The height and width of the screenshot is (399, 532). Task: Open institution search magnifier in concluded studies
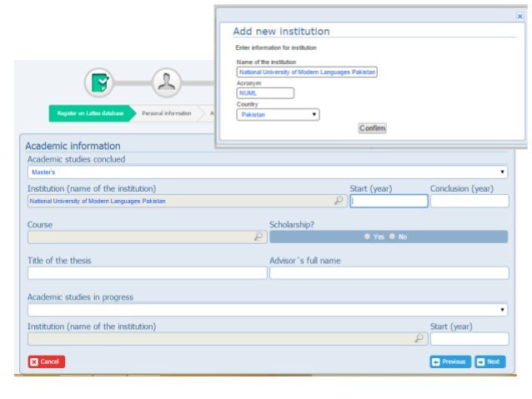point(339,201)
